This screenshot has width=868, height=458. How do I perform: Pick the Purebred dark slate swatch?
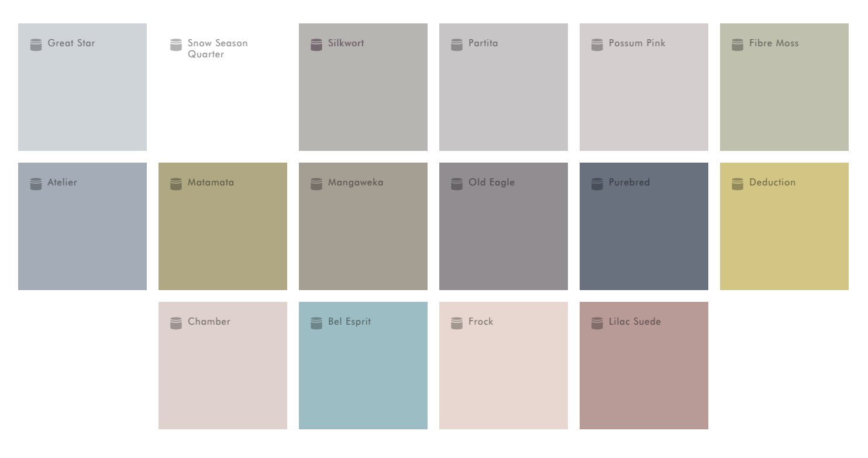pyautogui.click(x=644, y=234)
